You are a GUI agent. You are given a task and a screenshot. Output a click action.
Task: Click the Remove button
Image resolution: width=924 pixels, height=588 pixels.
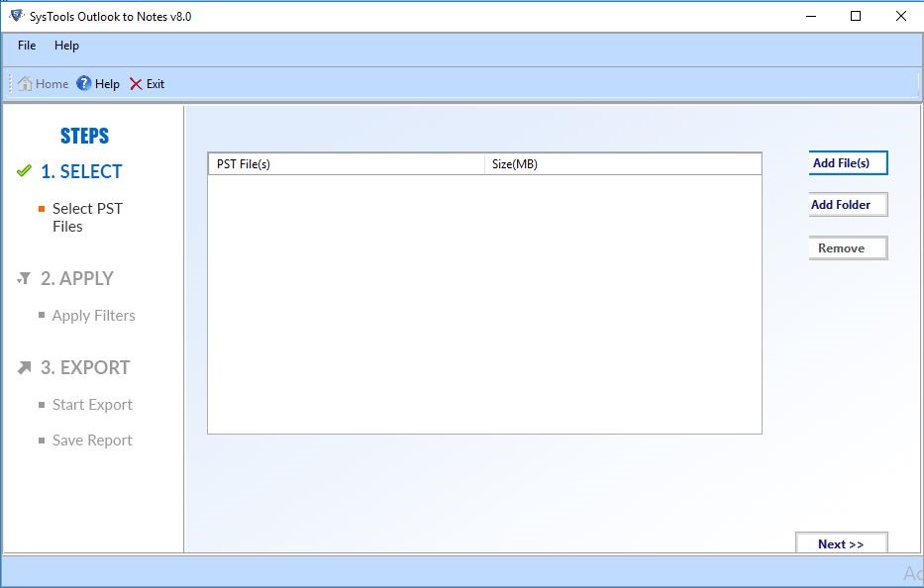click(x=848, y=248)
